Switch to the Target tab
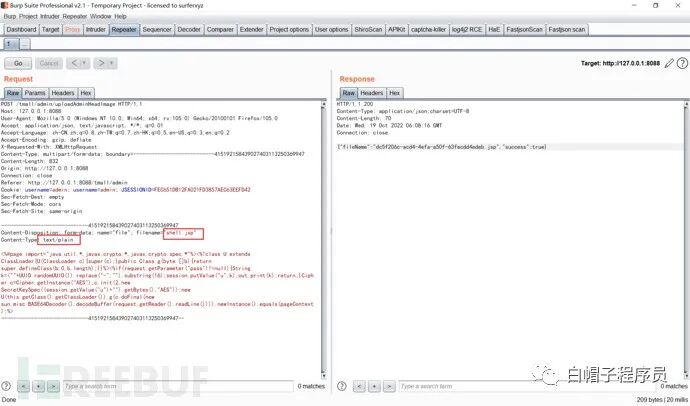Image resolution: width=690 pixels, height=406 pixels. tap(50, 29)
